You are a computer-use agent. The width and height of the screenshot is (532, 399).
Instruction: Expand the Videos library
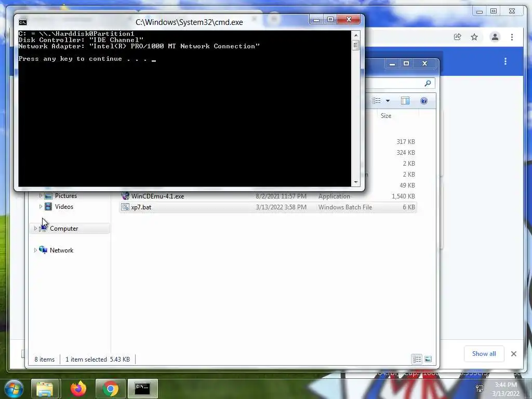point(41,207)
